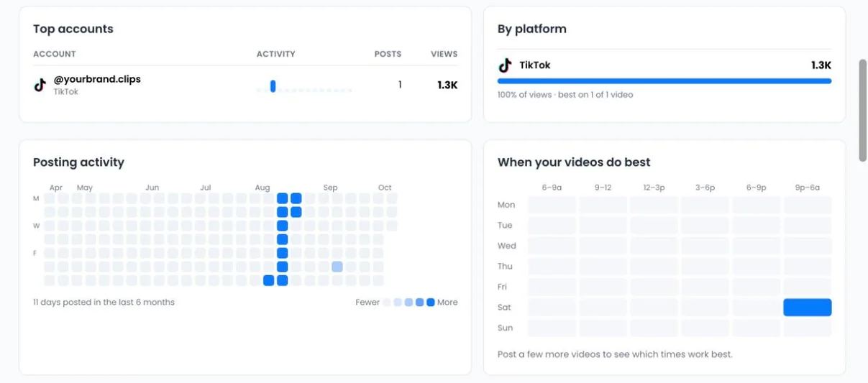Click the 'Sat' row label in best-times grid
868x383 pixels.
click(x=504, y=308)
